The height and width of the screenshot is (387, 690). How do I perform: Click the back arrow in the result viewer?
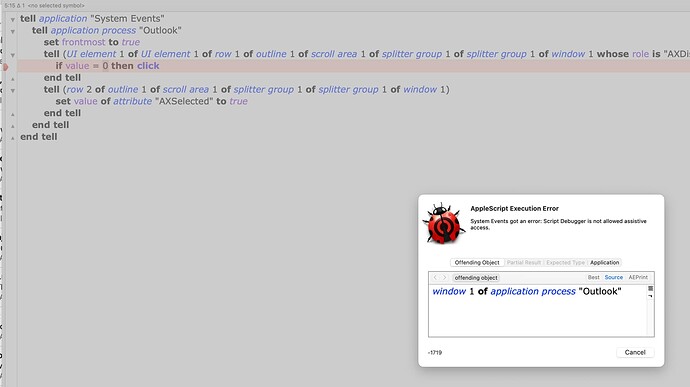tap(435, 278)
